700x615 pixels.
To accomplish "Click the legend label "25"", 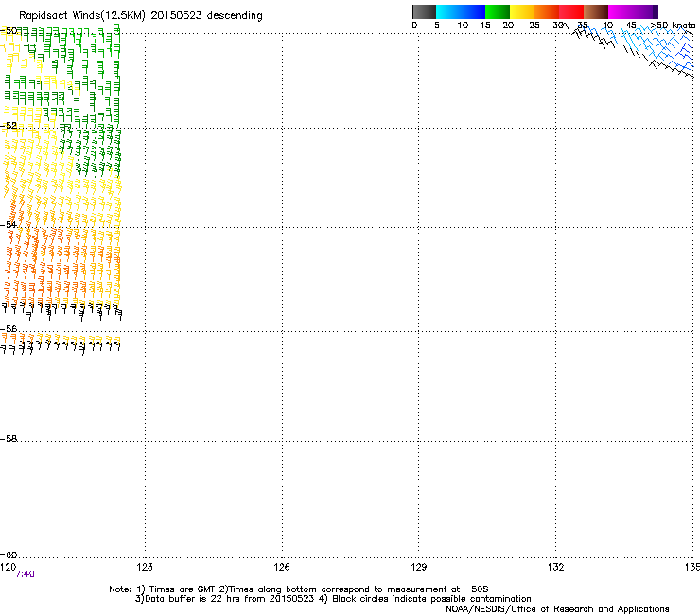I will coord(534,26).
